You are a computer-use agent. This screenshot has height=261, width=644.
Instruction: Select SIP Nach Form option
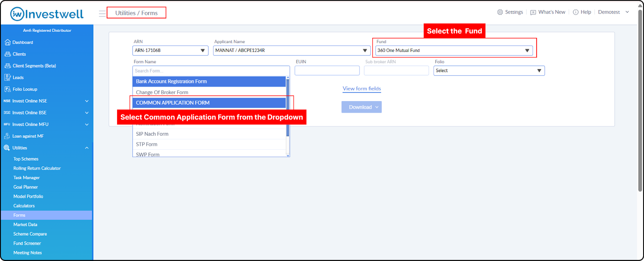209,134
